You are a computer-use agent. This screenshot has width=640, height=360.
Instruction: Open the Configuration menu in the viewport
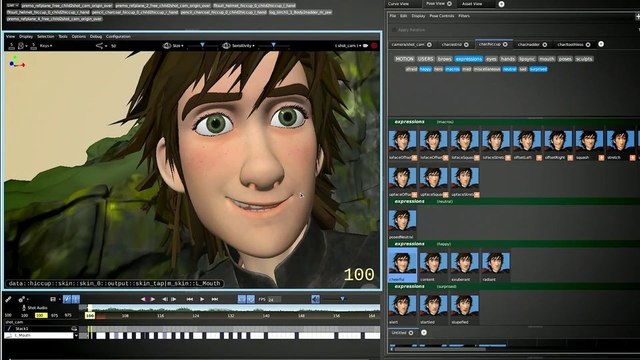pos(118,36)
